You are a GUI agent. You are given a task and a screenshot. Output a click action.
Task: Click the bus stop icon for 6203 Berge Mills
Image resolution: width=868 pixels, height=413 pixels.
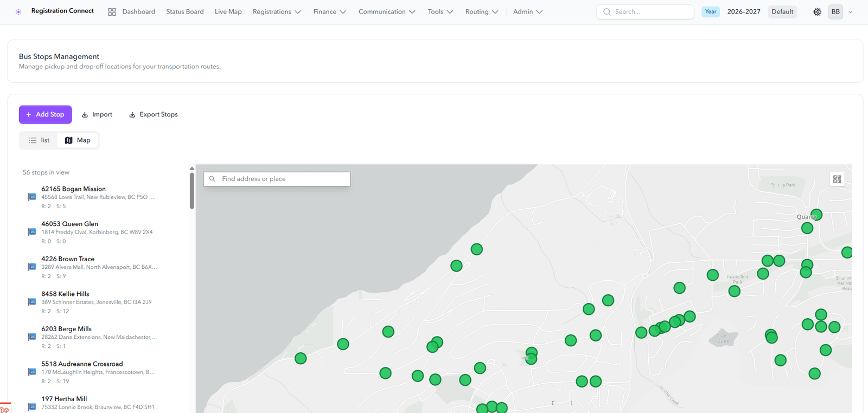[32, 337]
